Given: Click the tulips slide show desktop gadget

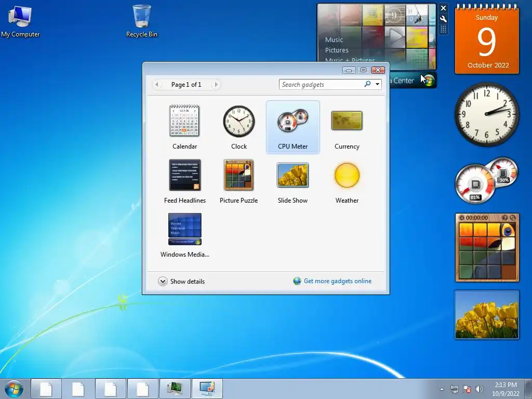Looking at the screenshot, I should [x=487, y=315].
